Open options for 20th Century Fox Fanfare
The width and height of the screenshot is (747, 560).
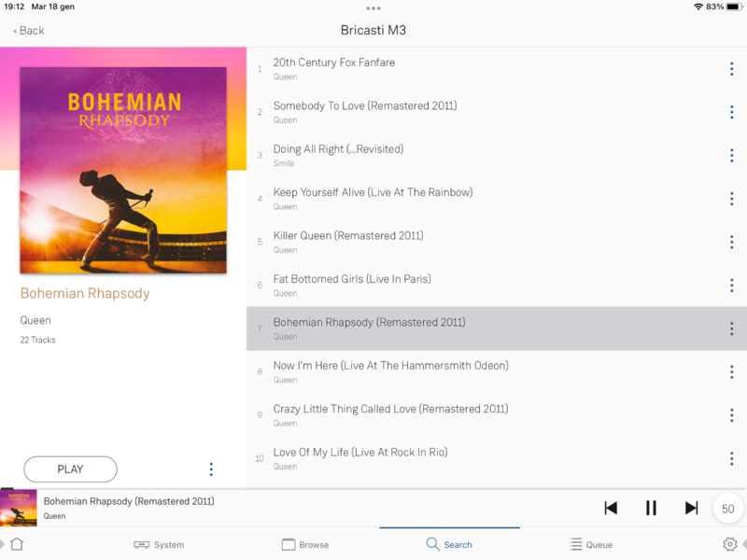pos(732,69)
